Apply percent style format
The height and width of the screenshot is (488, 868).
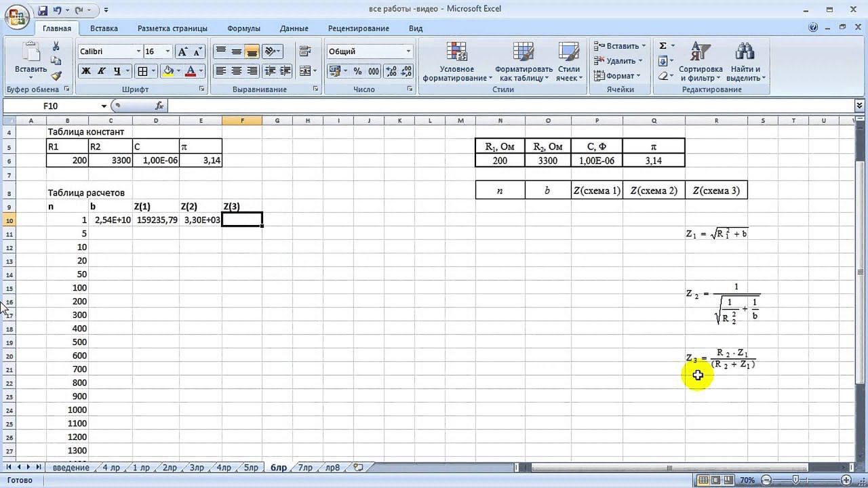[358, 71]
